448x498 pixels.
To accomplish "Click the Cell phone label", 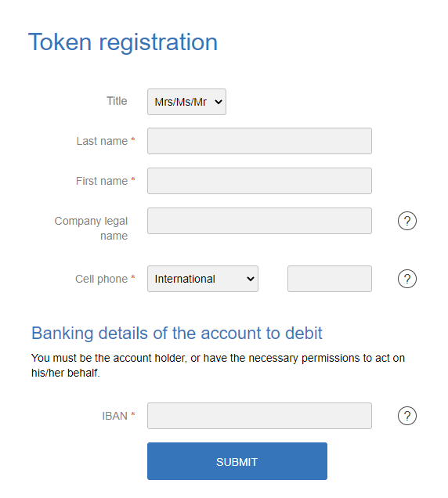I will [x=101, y=279].
